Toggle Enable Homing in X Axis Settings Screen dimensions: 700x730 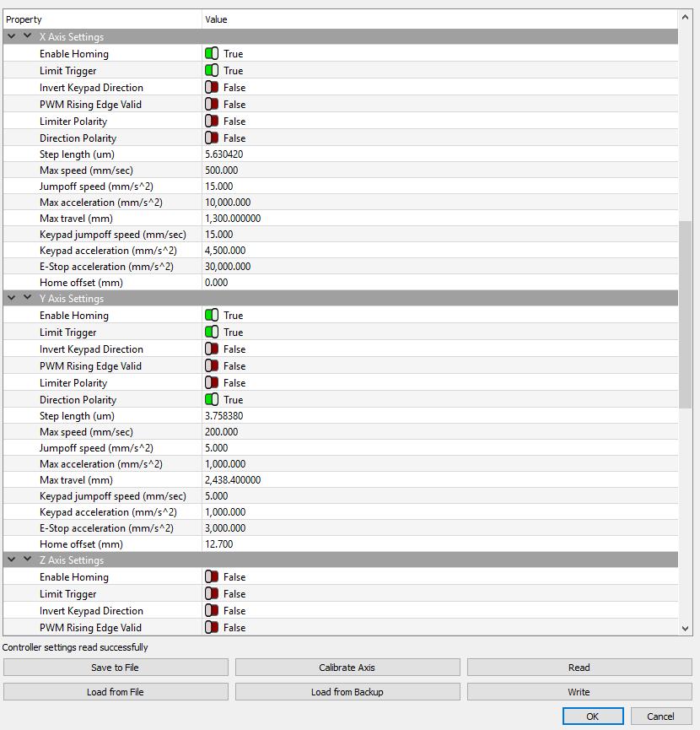point(212,53)
